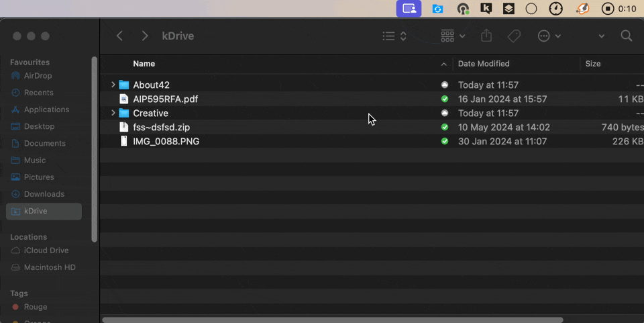The height and width of the screenshot is (323, 644).
Task: Open the list view switcher
Action: 394,36
